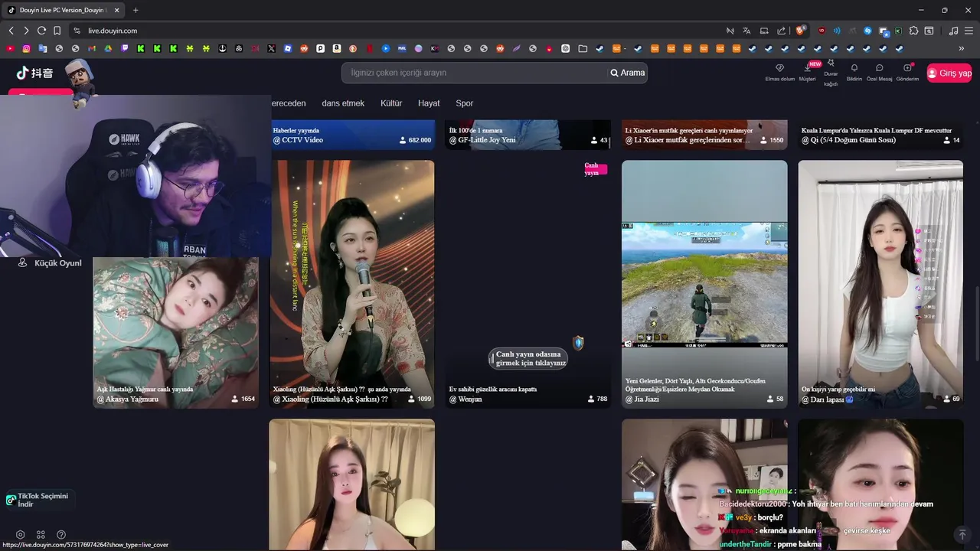Select the Kültür category tab
Image resolution: width=980 pixels, height=551 pixels.
point(391,103)
